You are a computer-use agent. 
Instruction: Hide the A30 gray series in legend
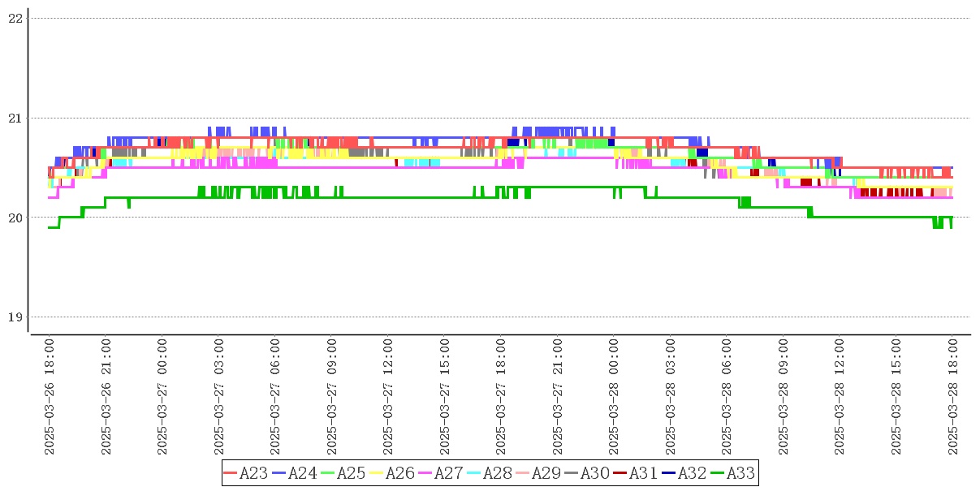587,473
